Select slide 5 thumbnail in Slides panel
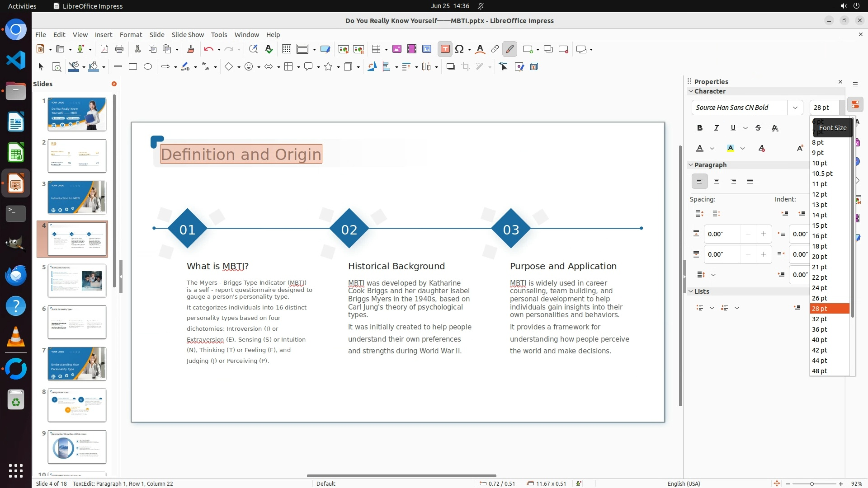868x488 pixels. (77, 281)
